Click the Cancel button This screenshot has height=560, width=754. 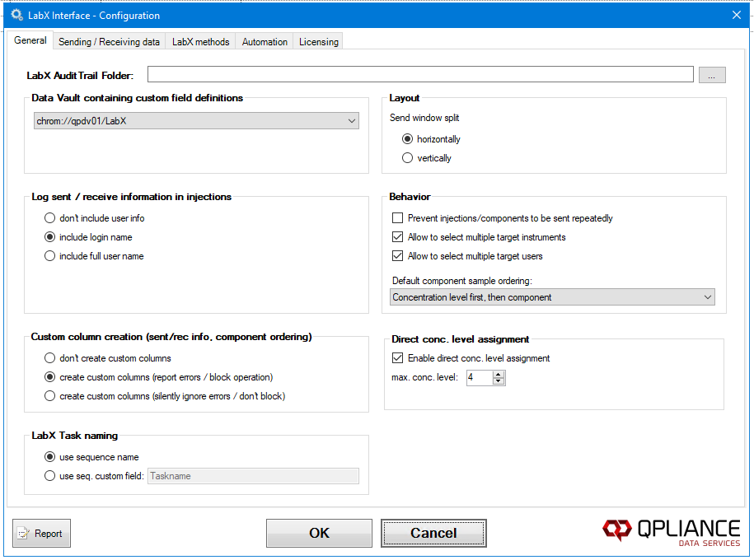click(x=433, y=533)
